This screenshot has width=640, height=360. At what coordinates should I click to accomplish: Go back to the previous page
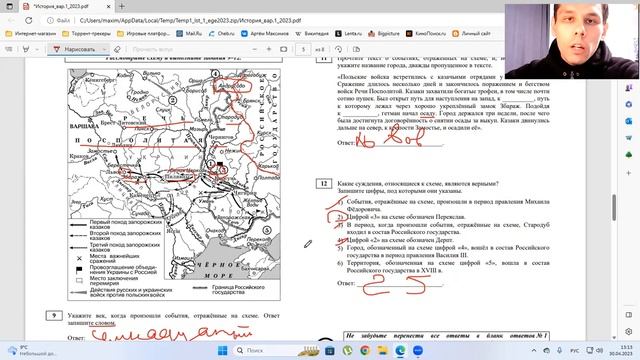(x=11, y=20)
